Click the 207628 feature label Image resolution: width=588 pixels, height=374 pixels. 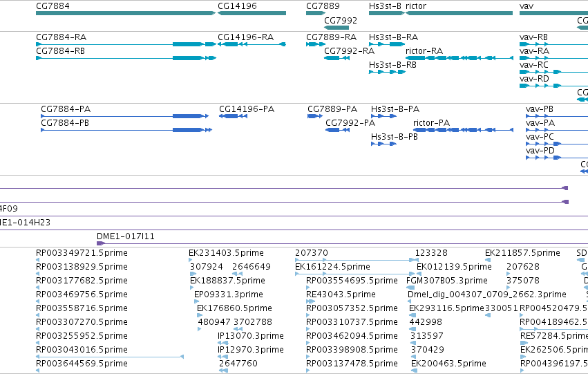(523, 267)
